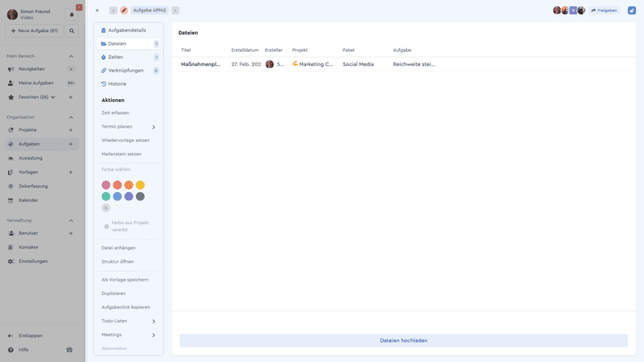Switch to the Verknüpfungen tab
This screenshot has height=362, width=644.
128,71
